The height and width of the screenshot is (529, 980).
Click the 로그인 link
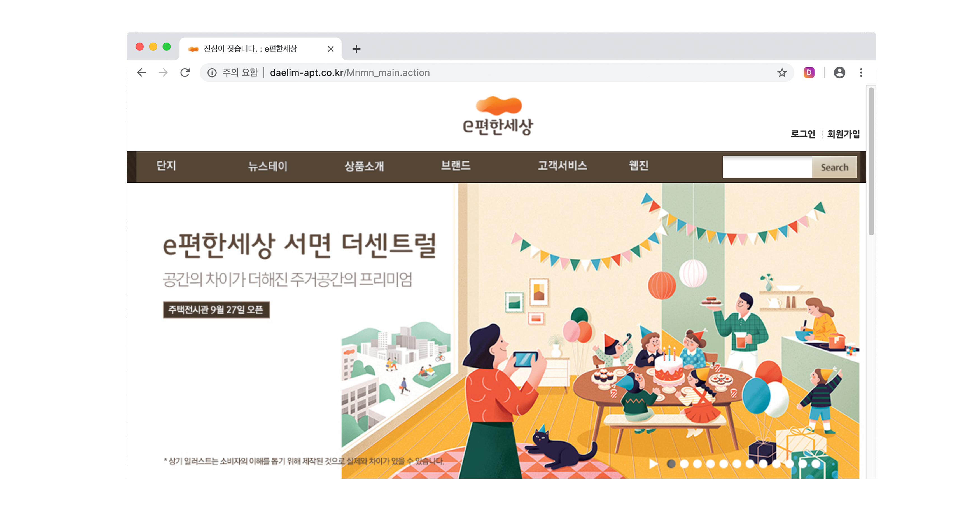(803, 134)
